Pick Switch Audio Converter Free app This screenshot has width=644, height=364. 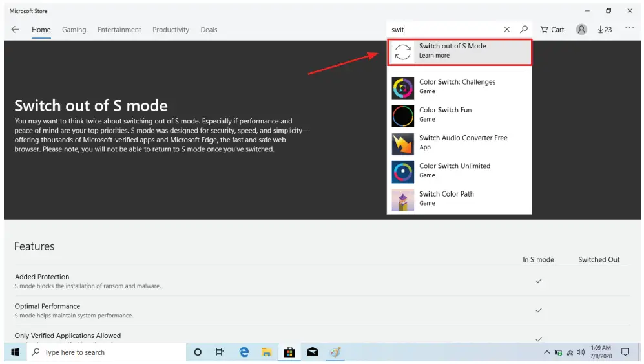(463, 142)
